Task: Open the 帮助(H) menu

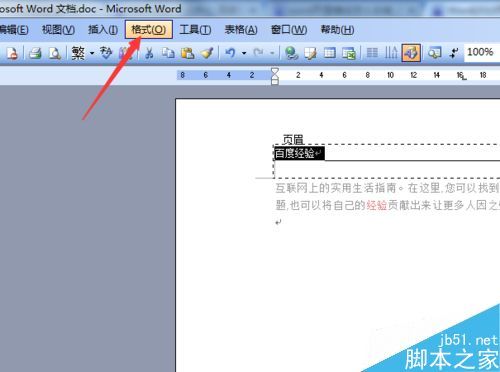Action: pos(337,30)
